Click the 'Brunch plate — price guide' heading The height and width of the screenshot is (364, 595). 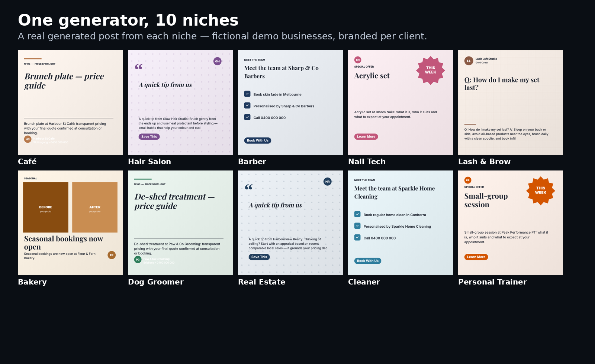(x=64, y=81)
